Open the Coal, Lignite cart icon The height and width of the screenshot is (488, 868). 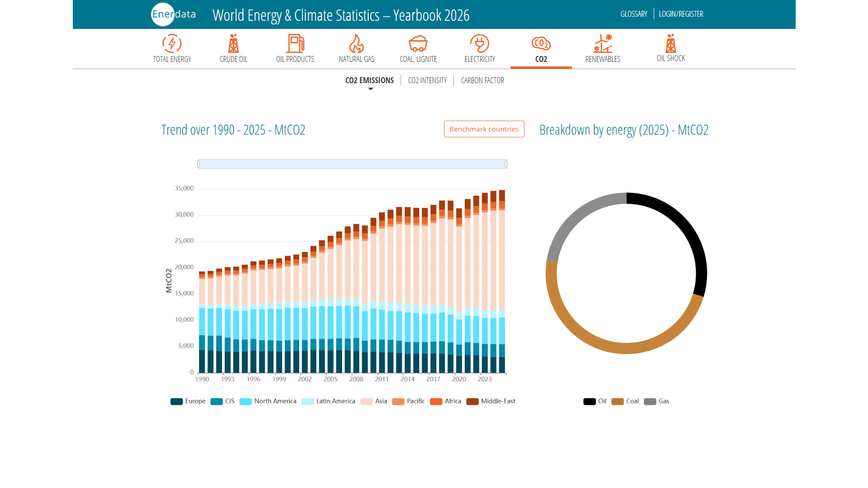[418, 44]
